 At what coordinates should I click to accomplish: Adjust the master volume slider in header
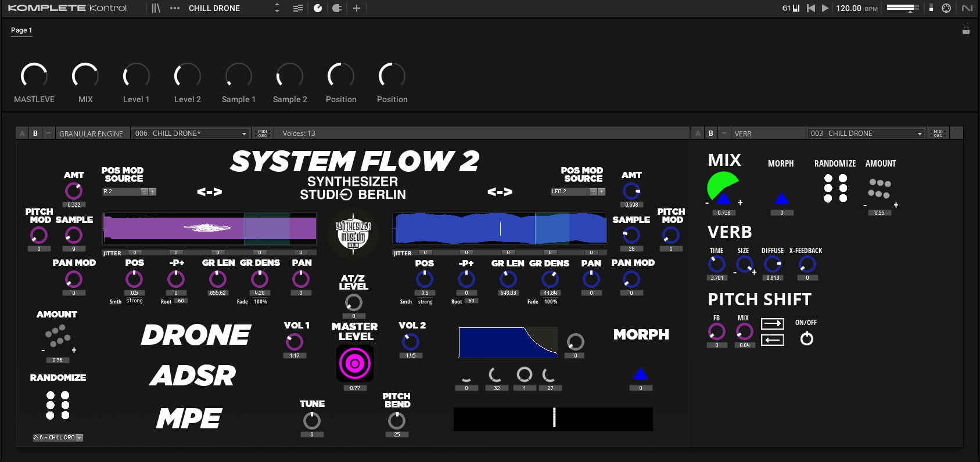click(903, 8)
